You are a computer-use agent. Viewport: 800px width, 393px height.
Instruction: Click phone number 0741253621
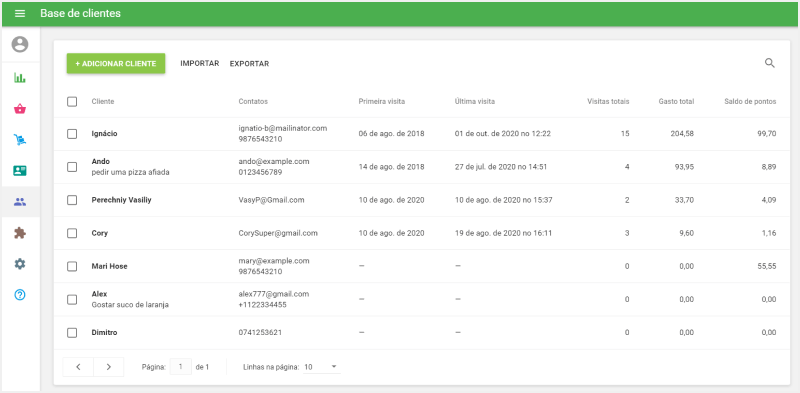coord(260,333)
